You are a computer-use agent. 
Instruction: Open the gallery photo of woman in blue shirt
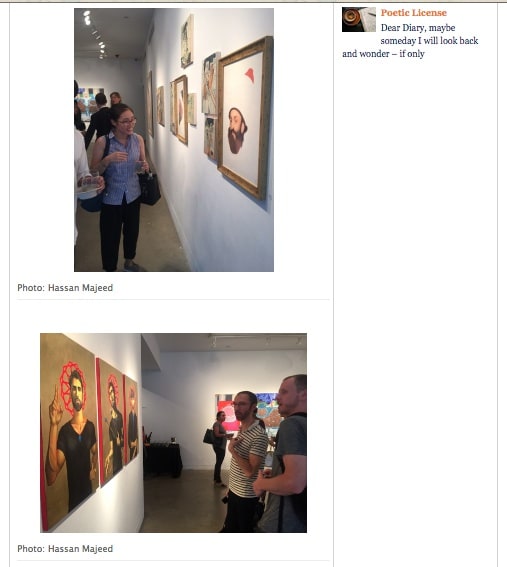pos(174,140)
